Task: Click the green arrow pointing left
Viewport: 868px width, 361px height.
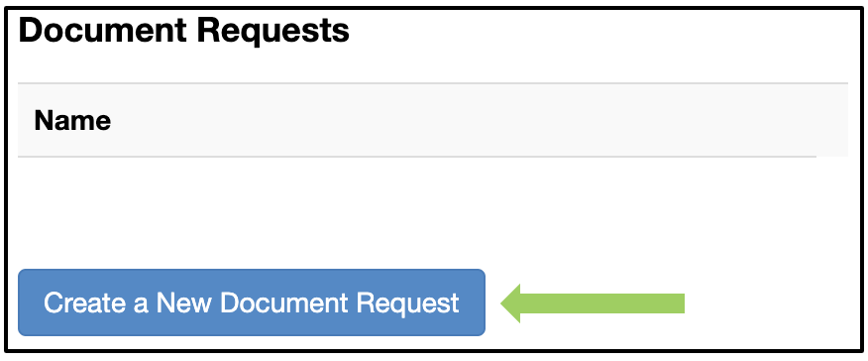Action: [x=593, y=302]
